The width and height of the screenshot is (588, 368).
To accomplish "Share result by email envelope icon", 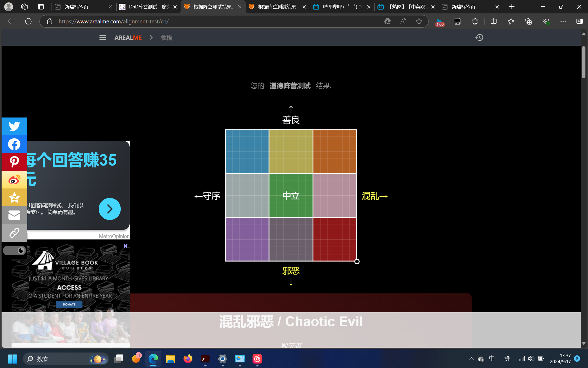I will [14, 215].
